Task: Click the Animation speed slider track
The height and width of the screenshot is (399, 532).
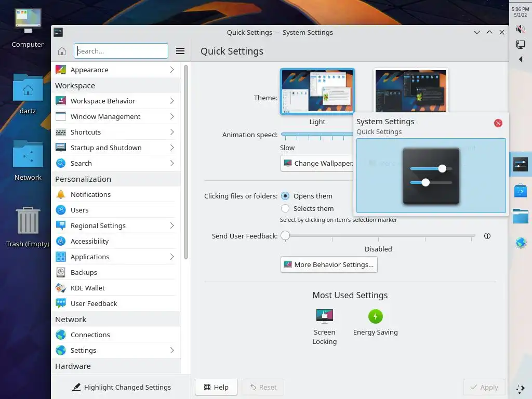Action: [317, 135]
